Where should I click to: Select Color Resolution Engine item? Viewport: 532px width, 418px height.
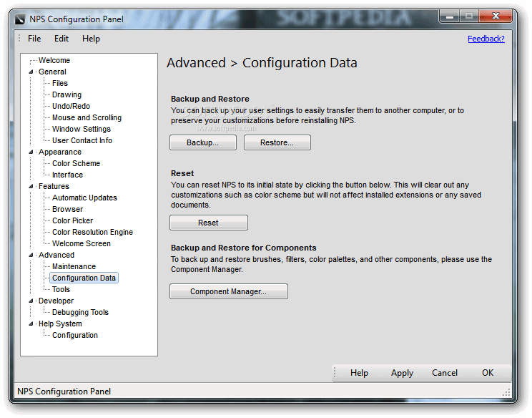tap(92, 232)
